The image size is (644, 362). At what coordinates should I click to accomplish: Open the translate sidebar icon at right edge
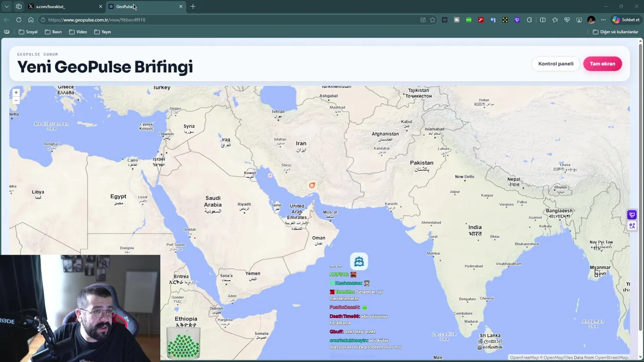click(632, 226)
